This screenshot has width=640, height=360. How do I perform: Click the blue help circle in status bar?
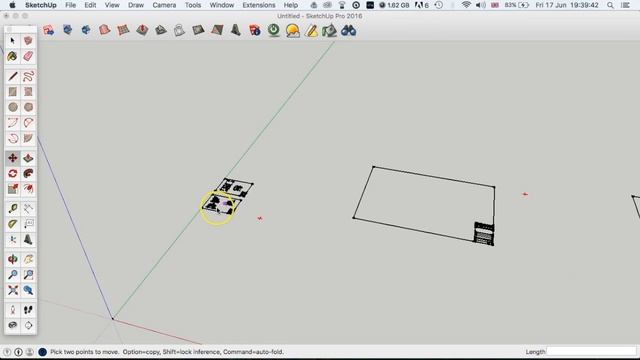pos(42,351)
